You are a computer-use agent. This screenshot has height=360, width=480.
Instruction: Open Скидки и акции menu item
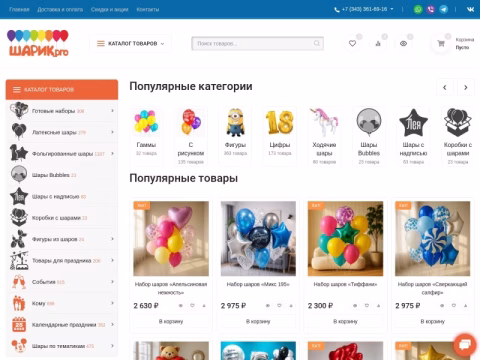tap(110, 9)
